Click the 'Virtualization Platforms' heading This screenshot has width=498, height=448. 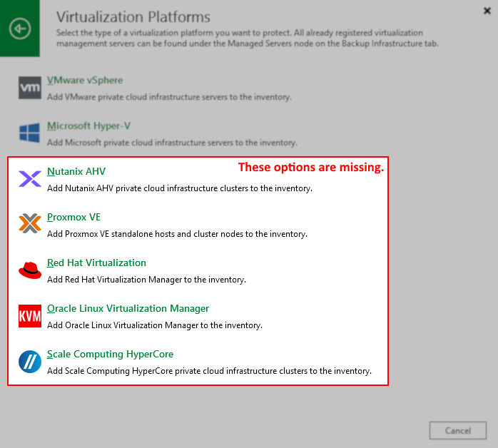tap(133, 17)
